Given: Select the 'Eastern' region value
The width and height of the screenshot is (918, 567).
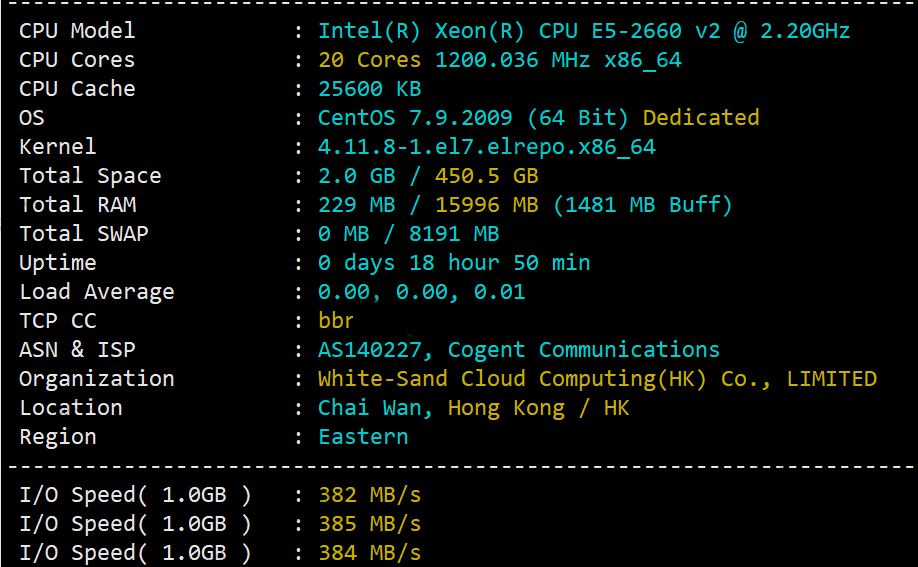Looking at the screenshot, I should (363, 437).
